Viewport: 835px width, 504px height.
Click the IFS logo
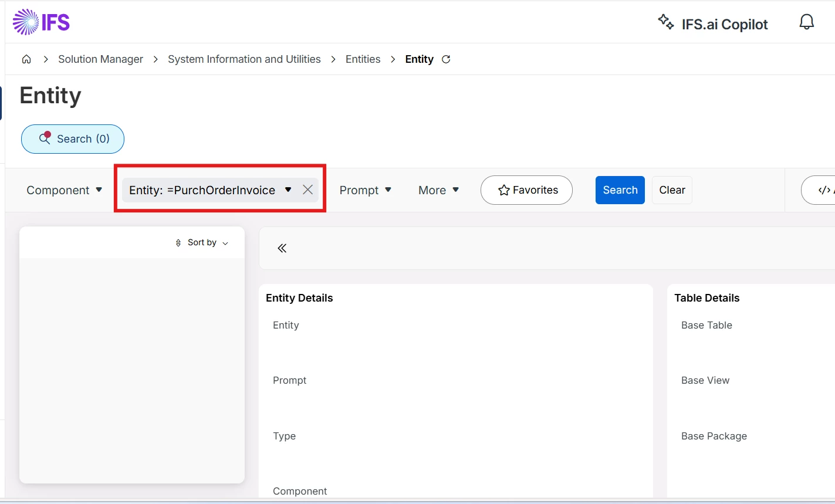pyautogui.click(x=41, y=23)
